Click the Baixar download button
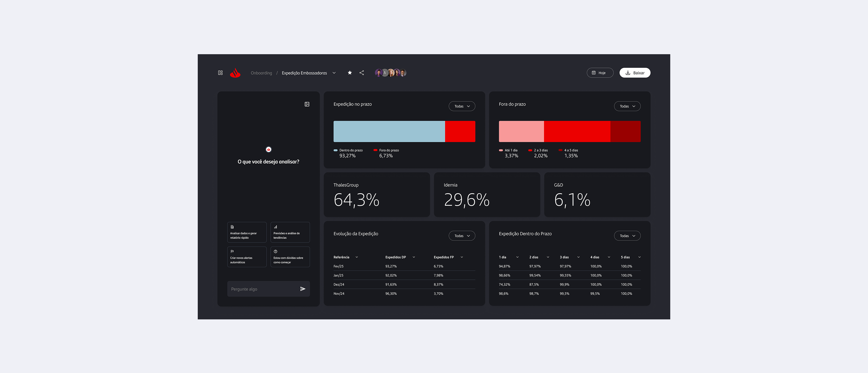Image resolution: width=868 pixels, height=373 pixels. (x=635, y=73)
